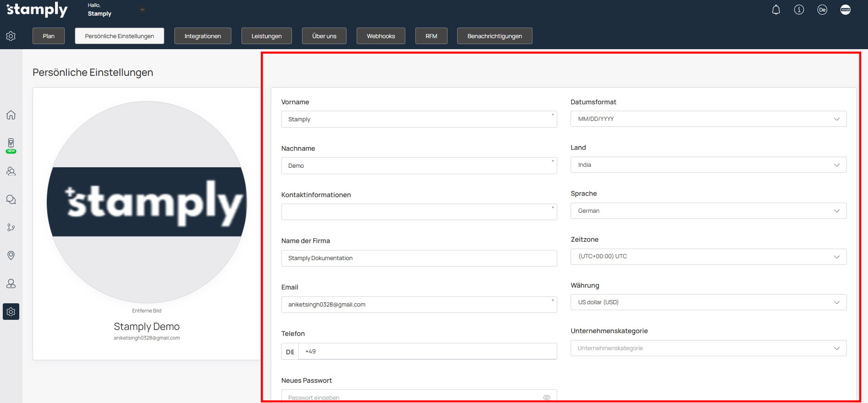This screenshot has height=403, width=868.
Task: Toggle password visibility eye icon
Action: click(546, 397)
